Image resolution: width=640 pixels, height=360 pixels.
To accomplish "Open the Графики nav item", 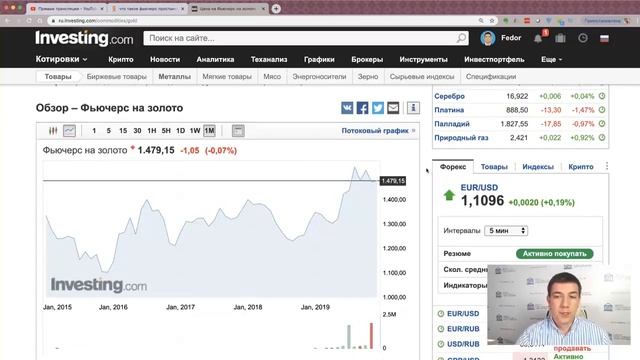I will tap(319, 60).
